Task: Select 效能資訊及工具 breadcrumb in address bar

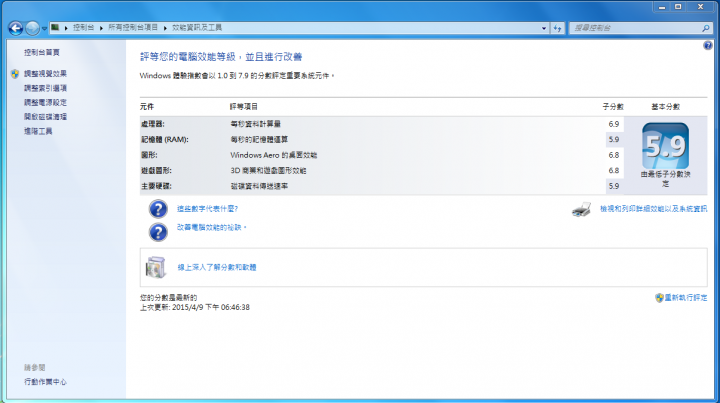Action: [x=197, y=28]
